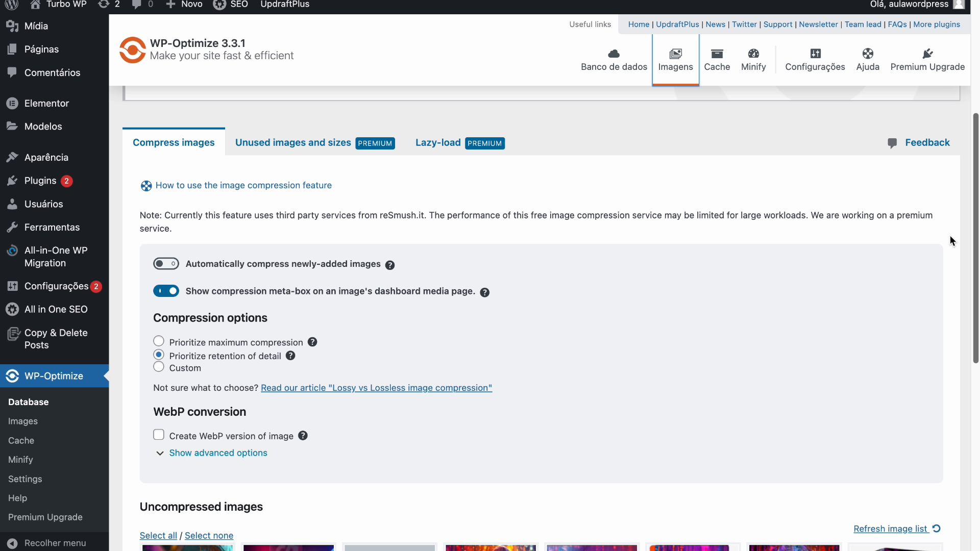Click the page vertical scrollbar
The height and width of the screenshot is (551, 980).
tap(975, 237)
